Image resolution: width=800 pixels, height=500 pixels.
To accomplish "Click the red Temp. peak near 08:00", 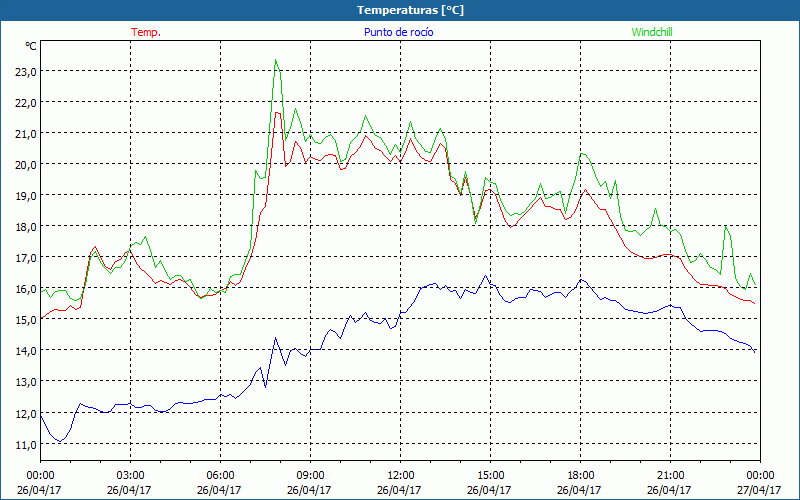I will click(x=277, y=112).
